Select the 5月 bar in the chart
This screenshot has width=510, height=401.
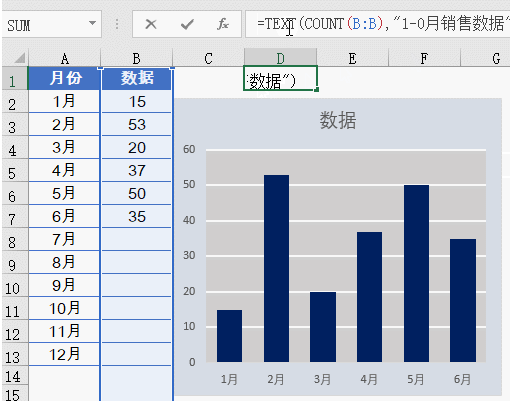416,273
